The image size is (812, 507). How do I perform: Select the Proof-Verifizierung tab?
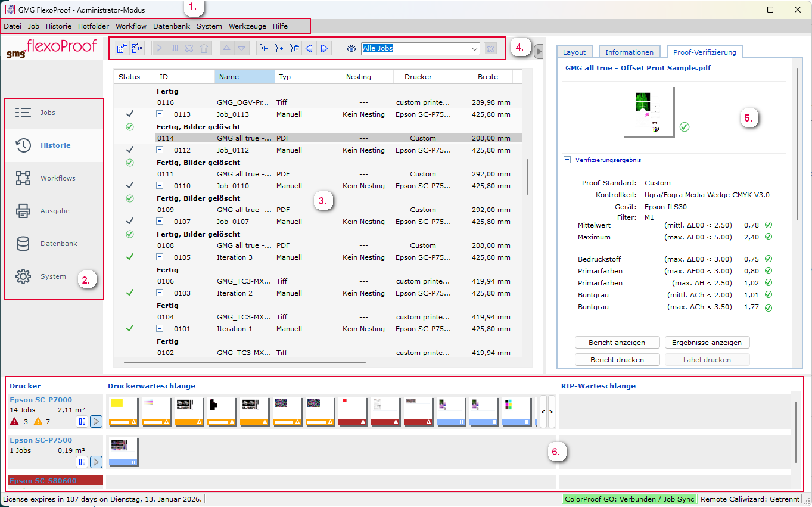coord(705,52)
